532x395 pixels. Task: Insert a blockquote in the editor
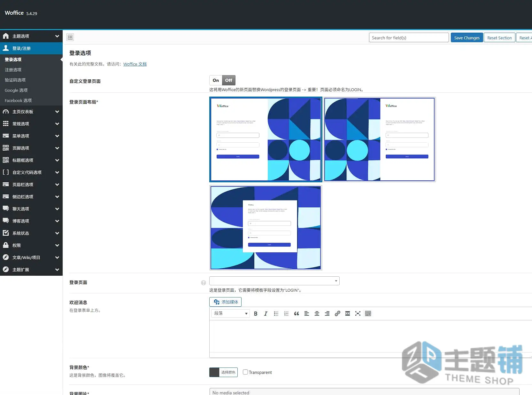pyautogui.click(x=297, y=313)
